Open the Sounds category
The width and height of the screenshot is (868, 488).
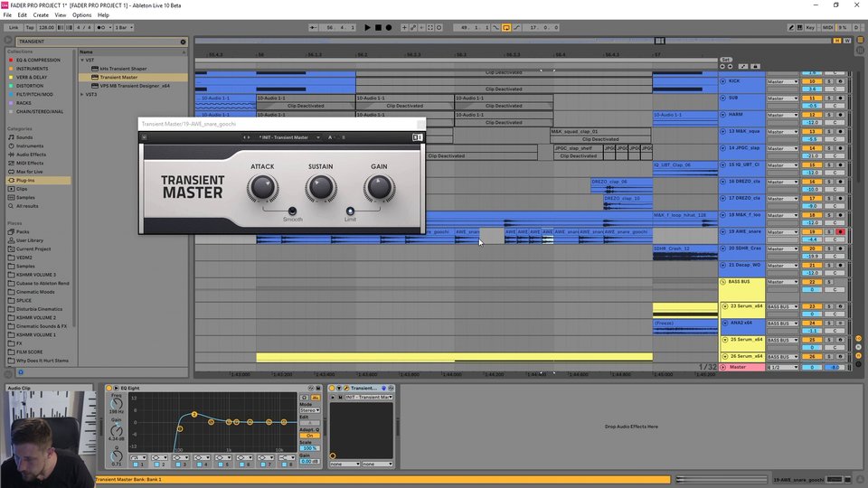point(24,137)
